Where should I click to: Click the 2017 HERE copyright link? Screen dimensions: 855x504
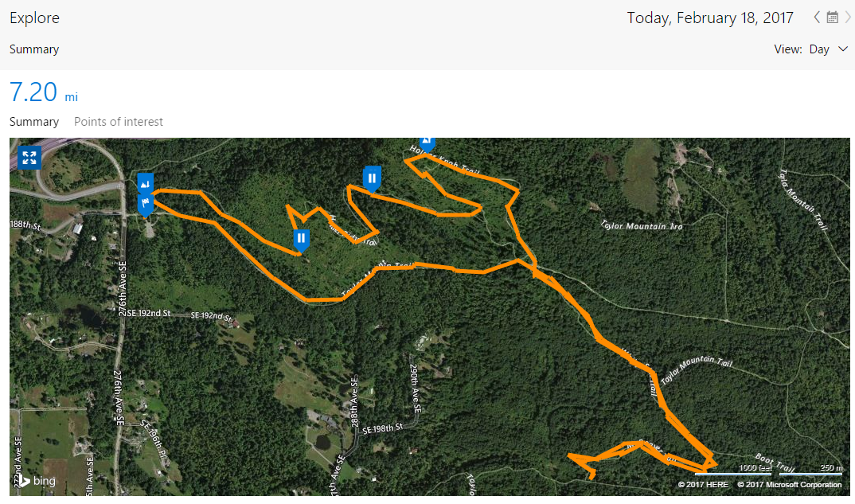click(703, 484)
